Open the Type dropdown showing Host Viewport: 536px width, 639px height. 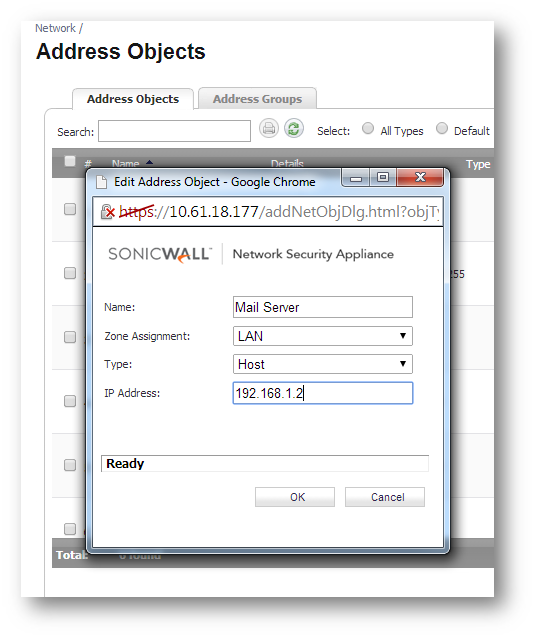pos(322,364)
